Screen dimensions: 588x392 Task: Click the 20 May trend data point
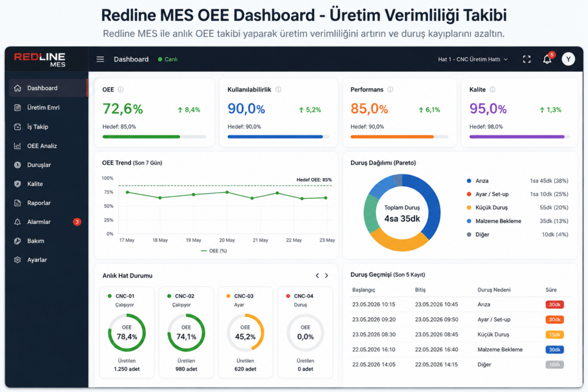coord(227,192)
